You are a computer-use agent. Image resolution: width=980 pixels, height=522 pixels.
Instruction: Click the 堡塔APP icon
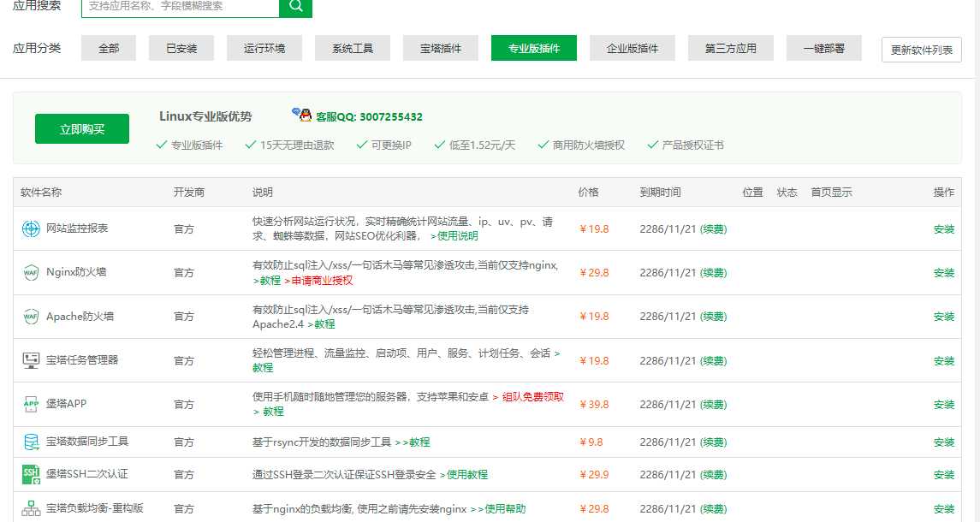click(x=31, y=404)
